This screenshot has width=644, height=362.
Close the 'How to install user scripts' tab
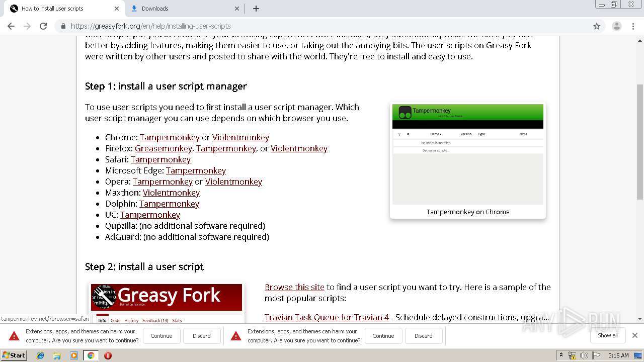click(x=117, y=9)
